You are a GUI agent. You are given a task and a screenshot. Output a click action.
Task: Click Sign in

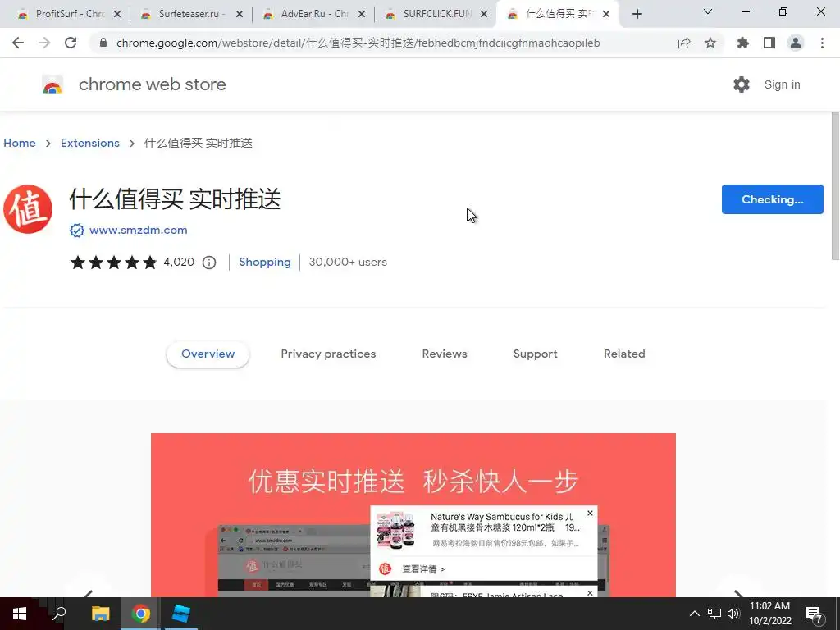pos(782,84)
